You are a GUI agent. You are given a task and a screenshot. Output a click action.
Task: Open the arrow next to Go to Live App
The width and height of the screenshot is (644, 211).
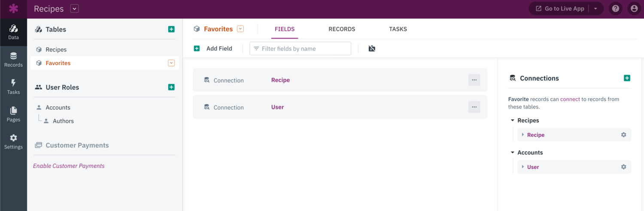click(x=596, y=9)
